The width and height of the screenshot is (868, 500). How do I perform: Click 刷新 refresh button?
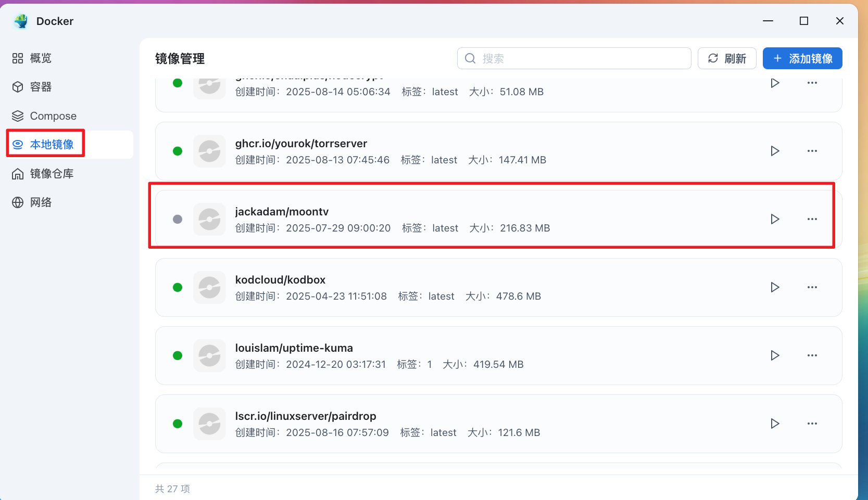tap(727, 58)
